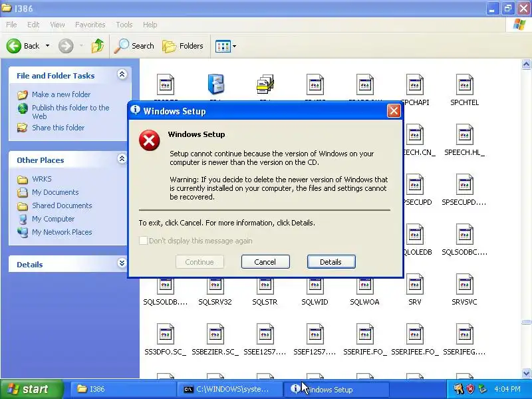Open the Back history dropdown arrow
Image resolution: width=532 pixels, height=399 pixels.
47,46
